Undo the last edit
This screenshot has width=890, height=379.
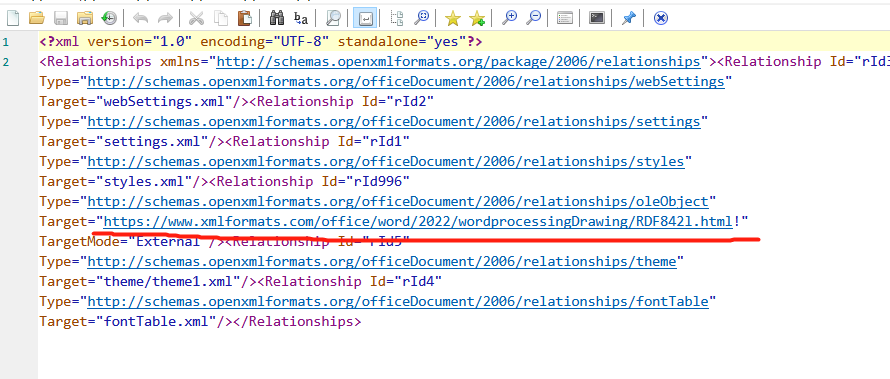point(140,18)
